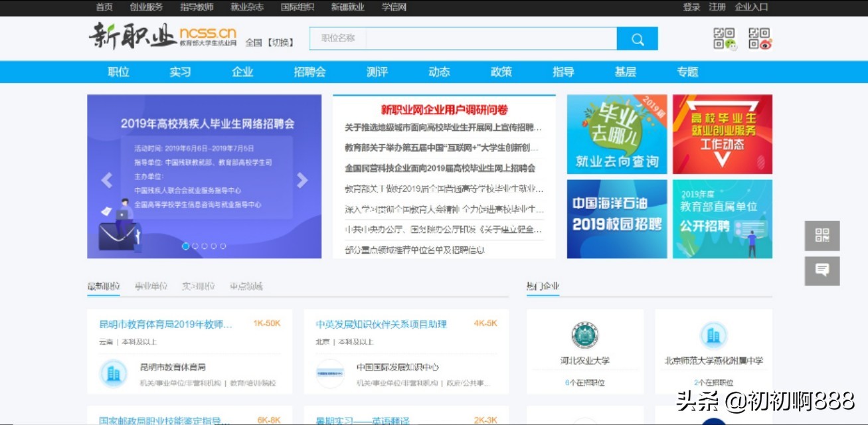Select the second carousel indicator dot
868x425 pixels.
point(195,246)
